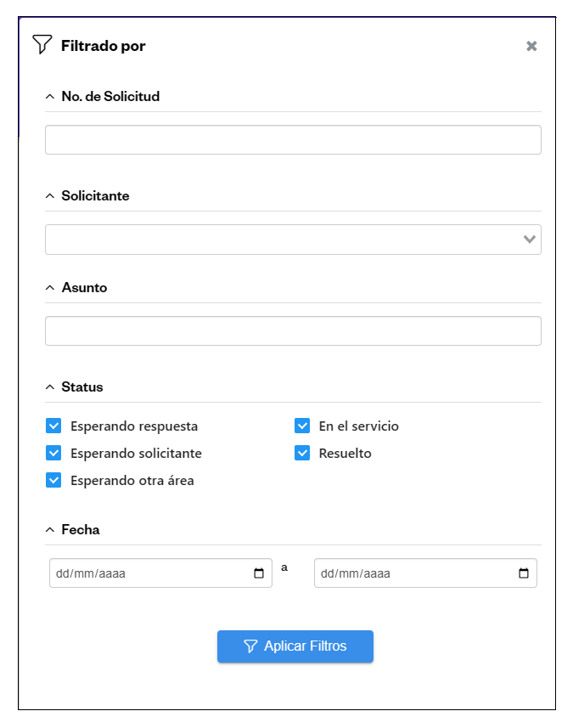Uncheck Esperando solicitante checkbox
This screenshot has height=728, width=573.
[53, 453]
